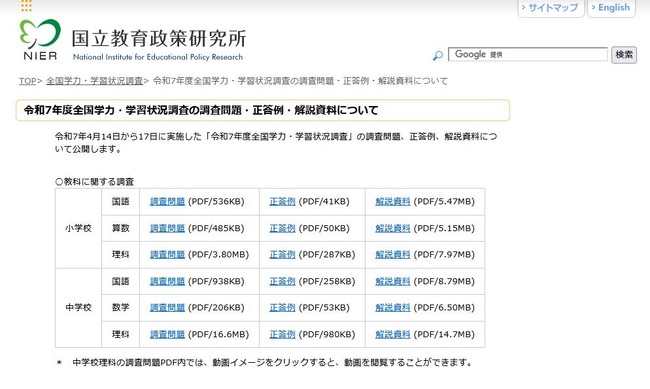
Task: Click the 算数 subject cell
Action: pos(121,228)
